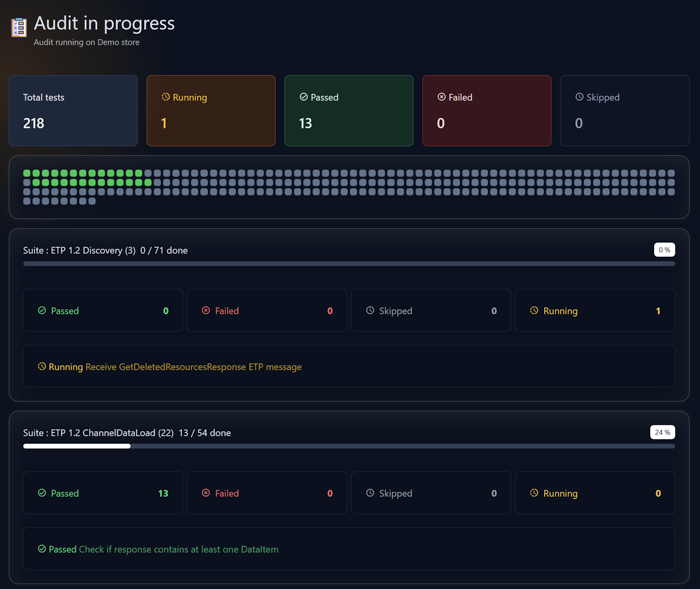Click the checkmark icon on Passed summary card
Image resolution: width=700 pixels, height=589 pixels.
click(304, 97)
